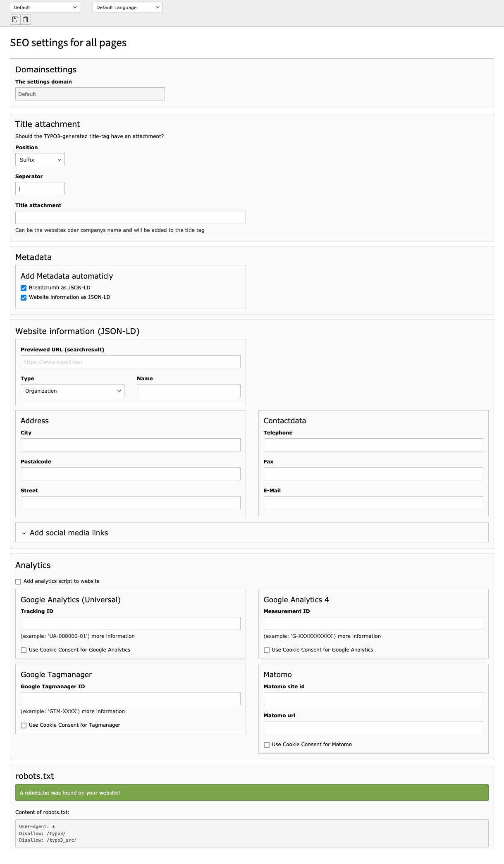Enable Use Cookie Consent for Matomo

point(266,744)
